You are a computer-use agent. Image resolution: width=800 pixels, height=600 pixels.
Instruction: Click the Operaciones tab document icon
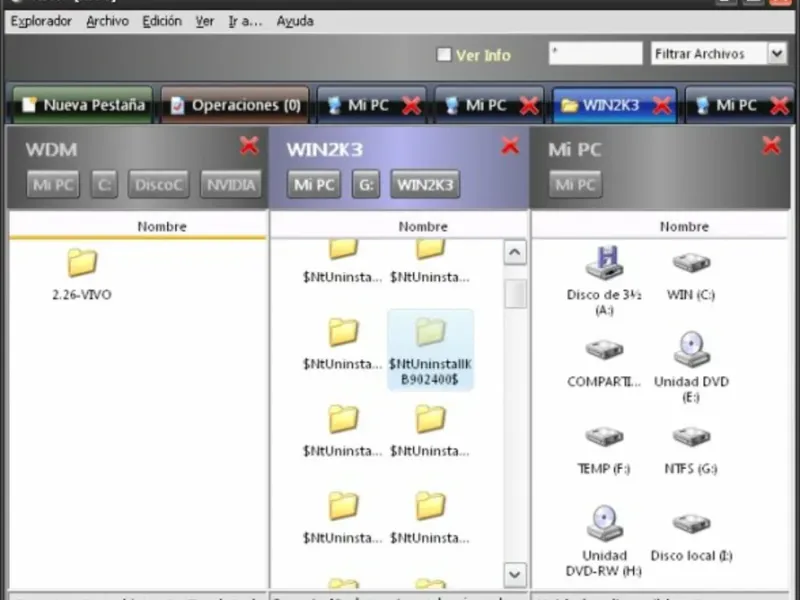[177, 106]
